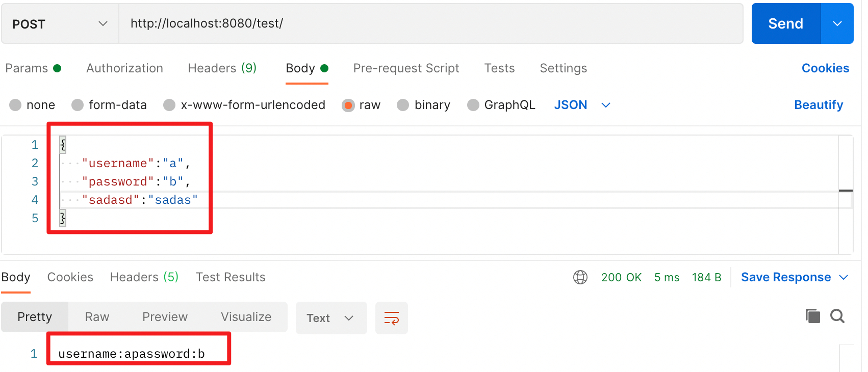Open the Cookies link
The height and width of the screenshot is (372, 868).
click(825, 68)
